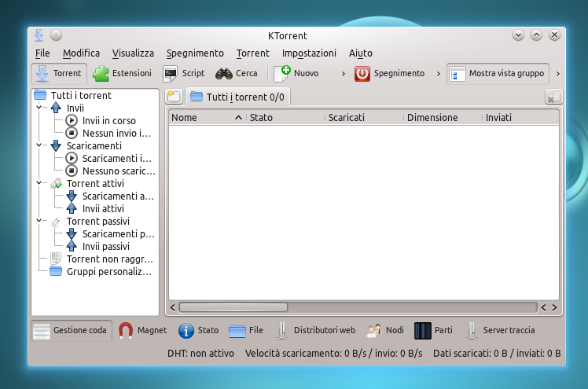
Task: Sort by Dimensione column header
Action: (x=443, y=118)
